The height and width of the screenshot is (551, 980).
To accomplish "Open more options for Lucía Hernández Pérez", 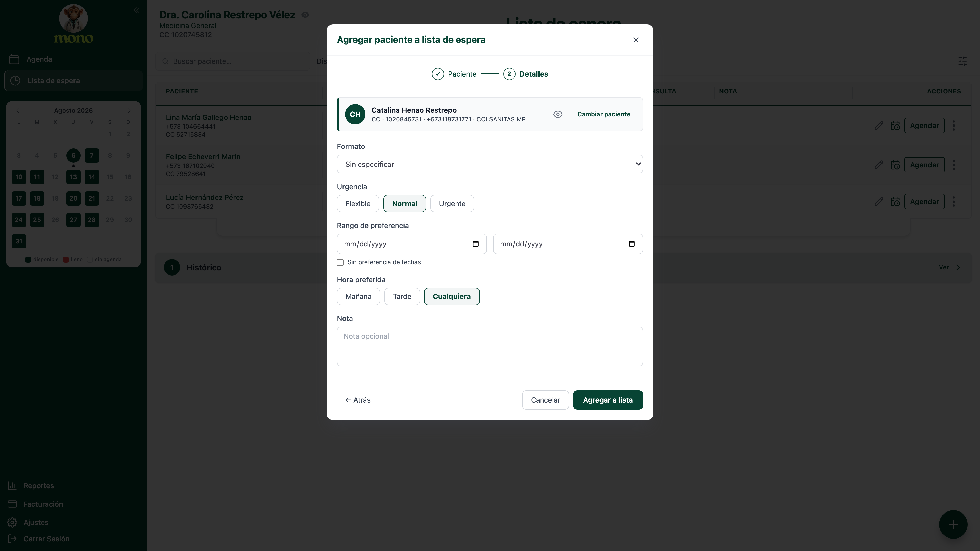I will [x=954, y=202].
